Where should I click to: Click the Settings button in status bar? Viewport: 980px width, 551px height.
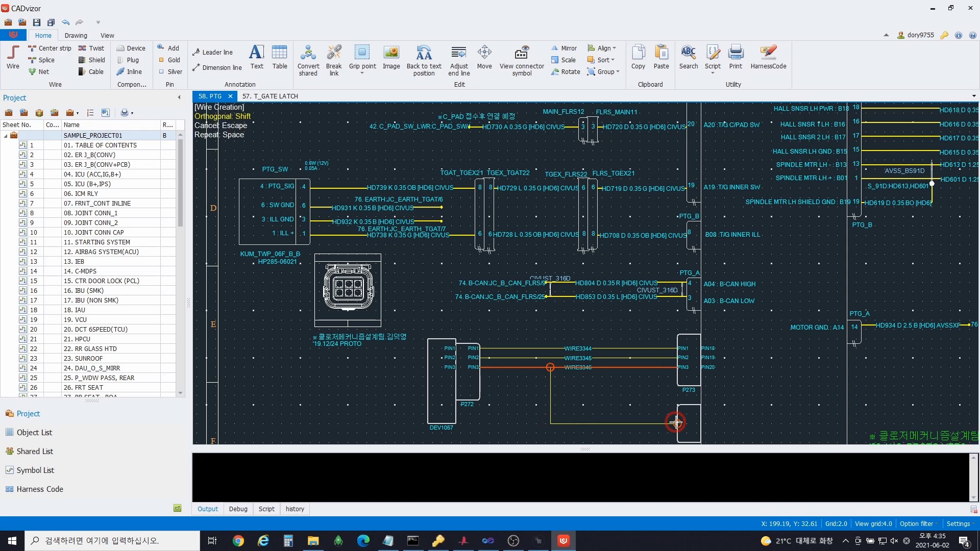[958, 523]
